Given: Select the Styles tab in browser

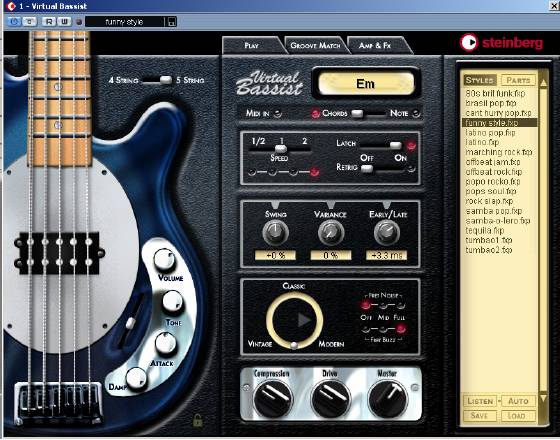Looking at the screenshot, I should (480, 80).
